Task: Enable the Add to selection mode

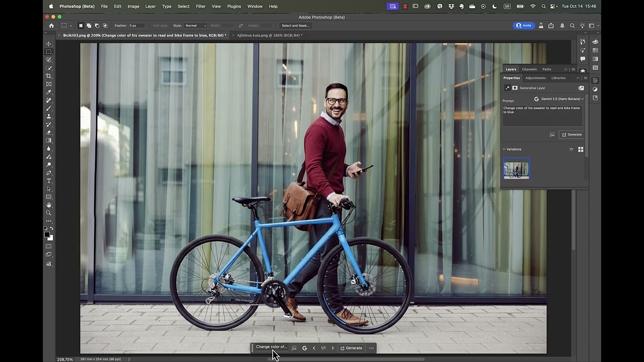Action: tap(89, 26)
